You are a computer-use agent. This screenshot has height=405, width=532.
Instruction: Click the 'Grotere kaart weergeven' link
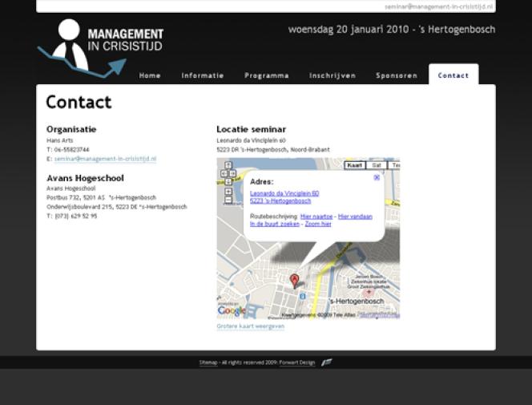[x=250, y=326]
